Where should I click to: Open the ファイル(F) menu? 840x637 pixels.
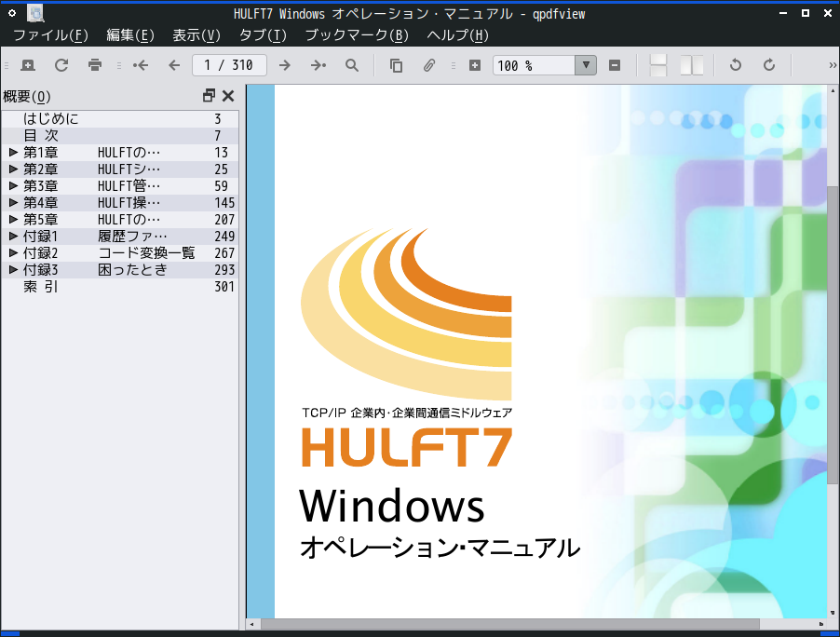(50, 35)
